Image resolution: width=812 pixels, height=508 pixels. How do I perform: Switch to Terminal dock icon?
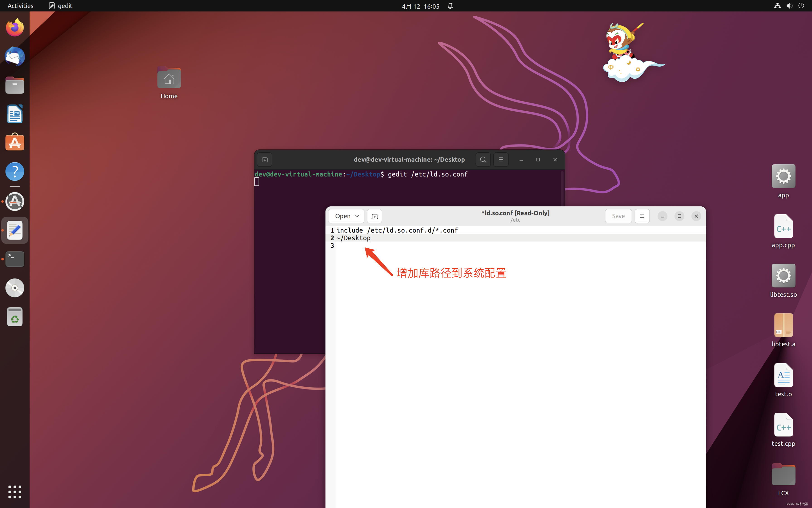click(x=15, y=259)
